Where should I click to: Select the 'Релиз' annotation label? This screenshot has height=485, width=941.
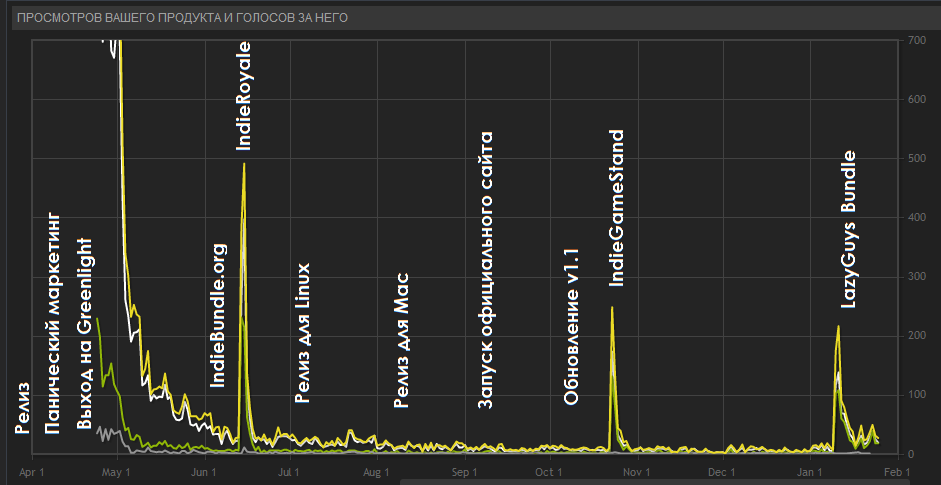[x=23, y=408]
